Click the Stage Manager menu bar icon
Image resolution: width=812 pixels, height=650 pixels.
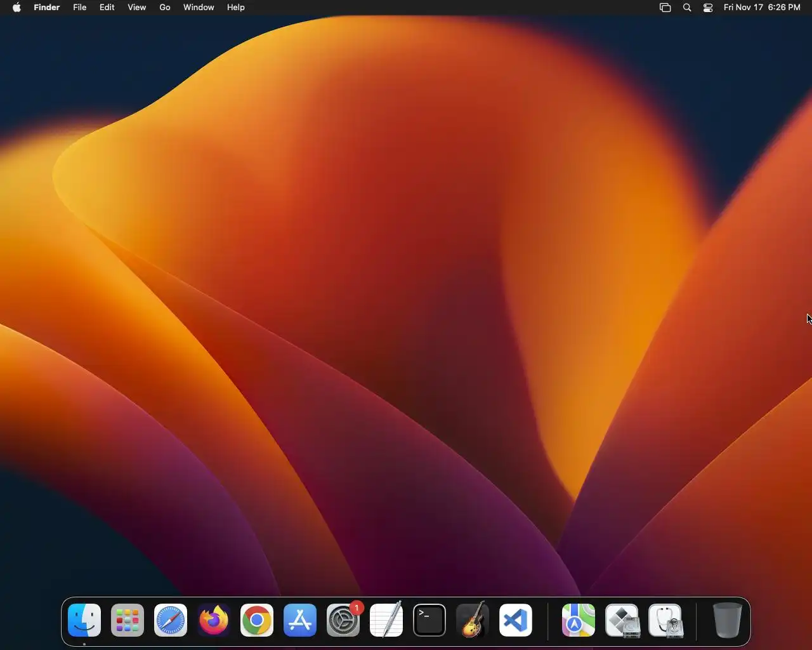(x=665, y=8)
